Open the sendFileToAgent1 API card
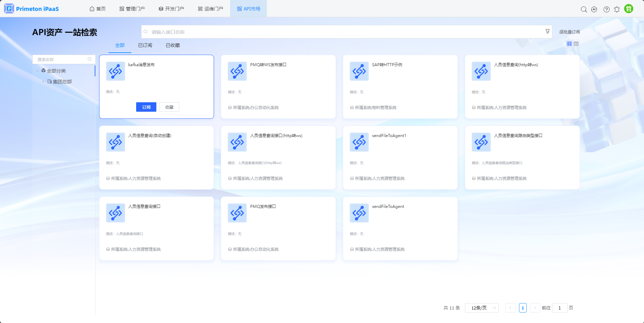644x323 pixels. (400, 157)
